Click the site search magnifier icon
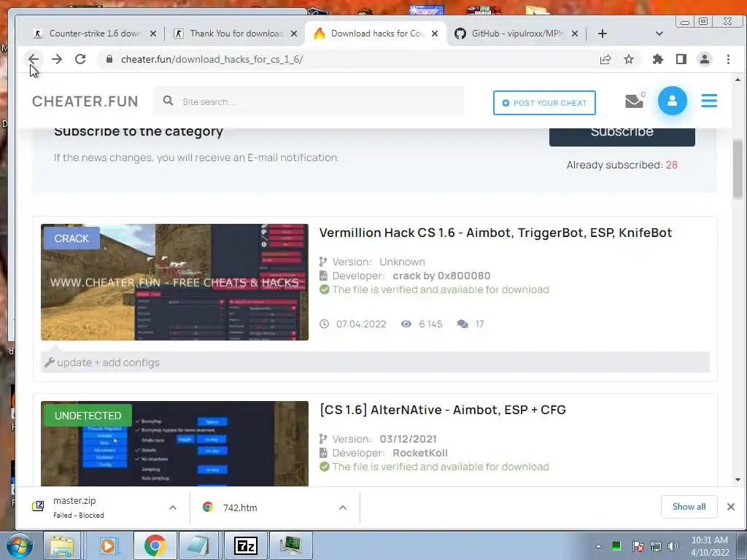The height and width of the screenshot is (560, 747). (168, 101)
